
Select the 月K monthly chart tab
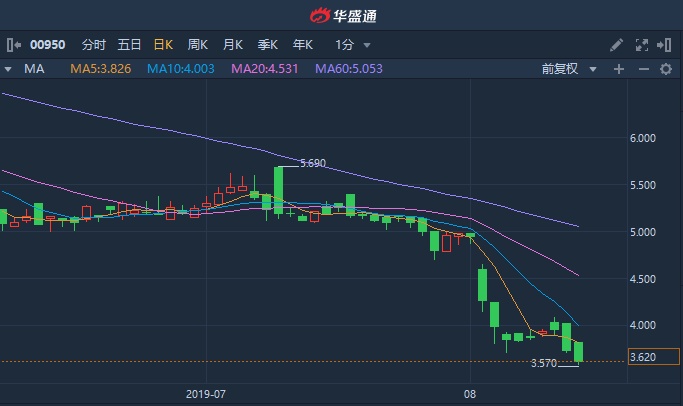pos(233,45)
